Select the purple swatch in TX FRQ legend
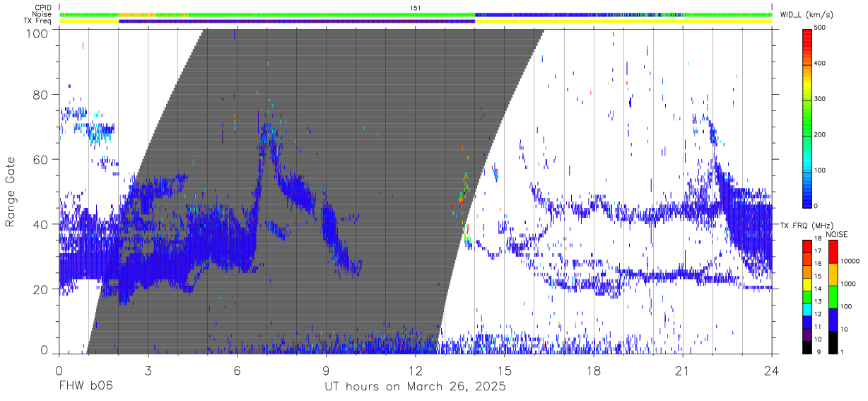 (807, 333)
